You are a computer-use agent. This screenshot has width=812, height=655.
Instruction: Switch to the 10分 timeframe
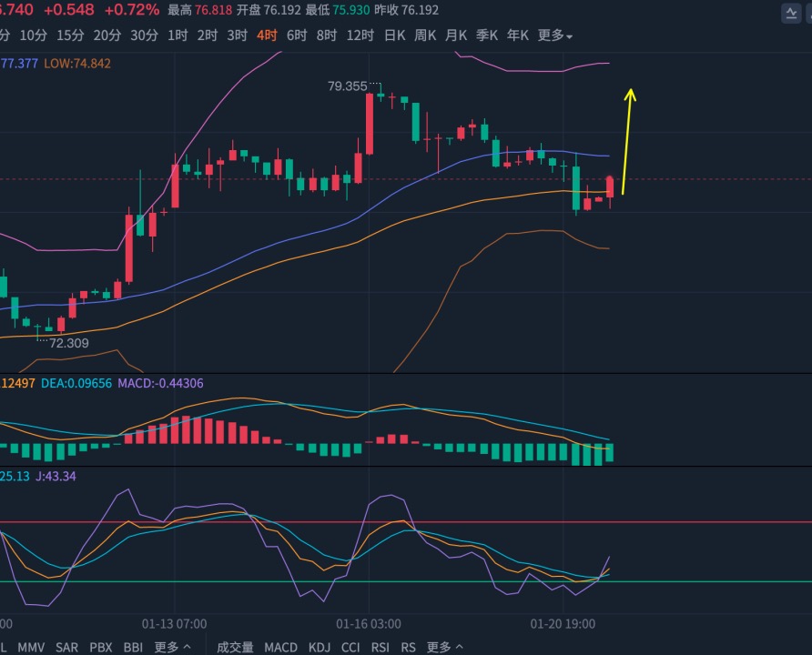[33, 35]
